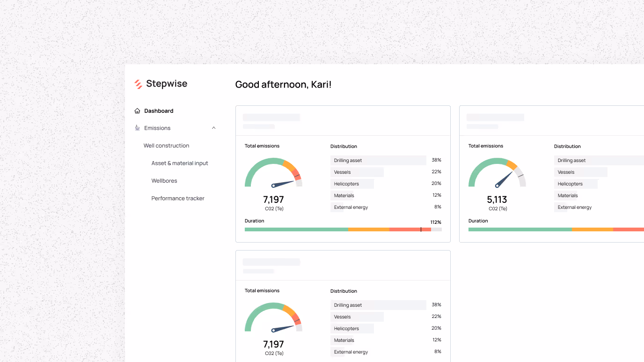Click the emissions gauge showing 5,113
The image size is (644, 362).
coord(498,173)
